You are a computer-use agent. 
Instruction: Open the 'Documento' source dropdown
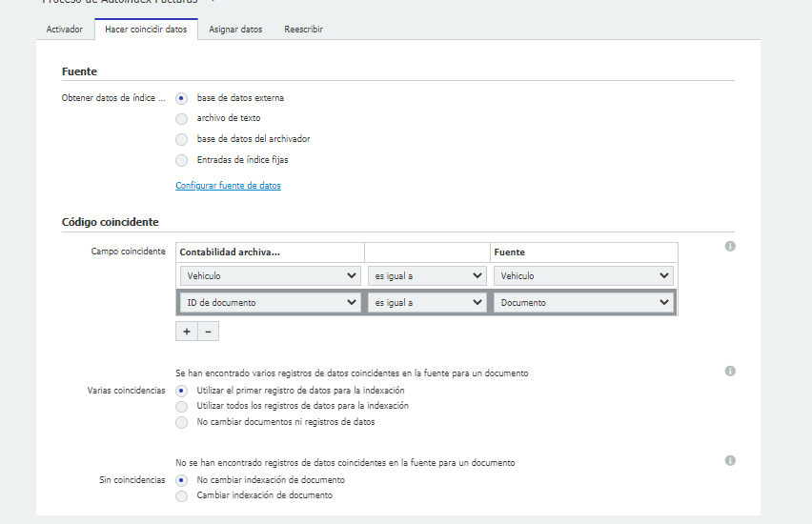coord(583,303)
